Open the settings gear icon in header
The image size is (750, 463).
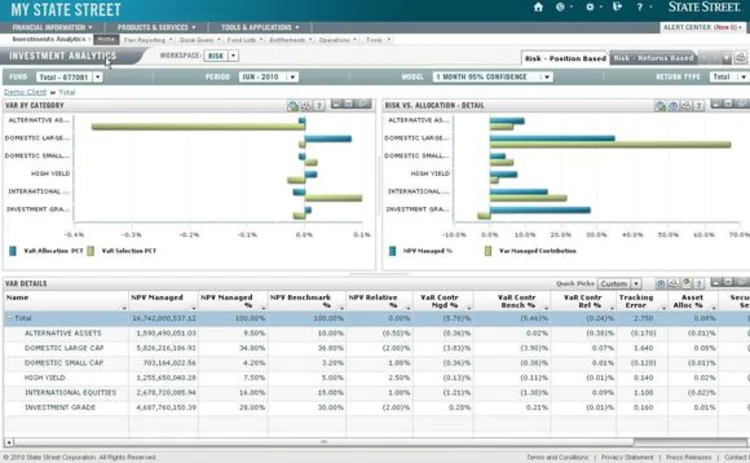point(590,7)
